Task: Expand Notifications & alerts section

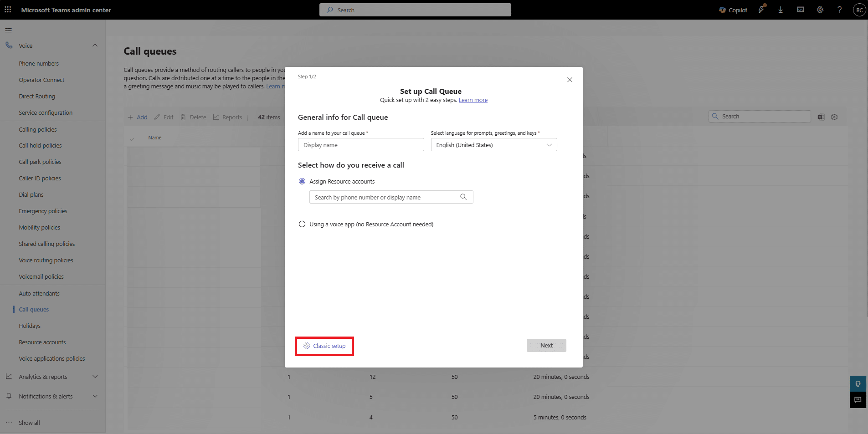Action: 95,396
